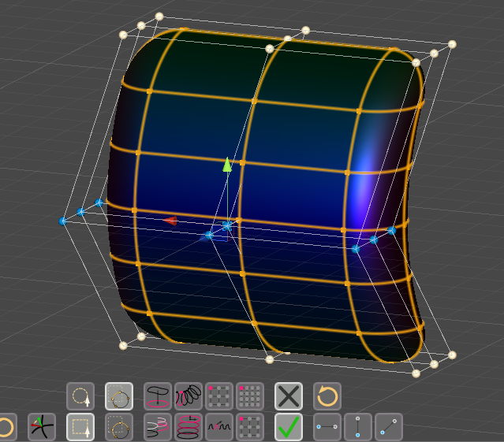The height and width of the screenshot is (442, 504).
Task: Click the black X cancel button
Action: tap(289, 396)
